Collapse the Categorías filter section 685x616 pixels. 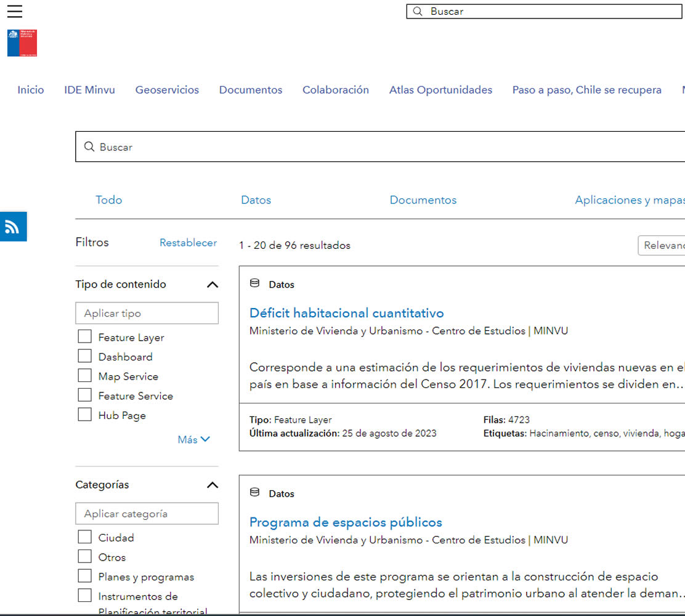click(x=212, y=485)
